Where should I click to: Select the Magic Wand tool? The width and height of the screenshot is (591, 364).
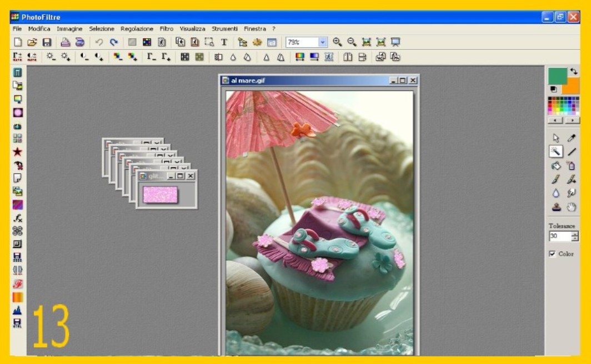coord(555,151)
